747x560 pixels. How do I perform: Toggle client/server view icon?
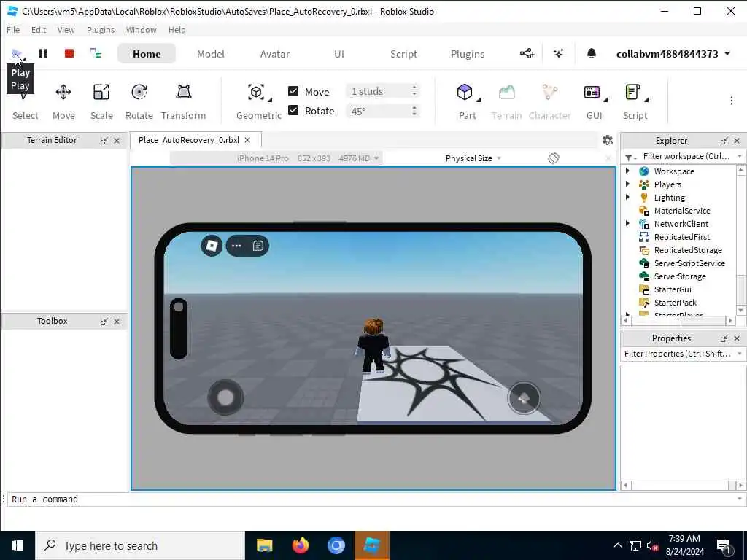[x=96, y=53]
